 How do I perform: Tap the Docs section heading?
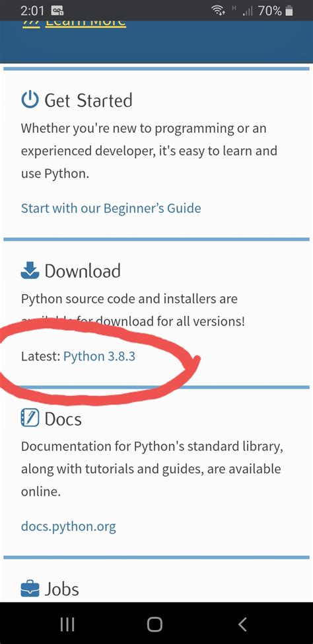(63, 419)
